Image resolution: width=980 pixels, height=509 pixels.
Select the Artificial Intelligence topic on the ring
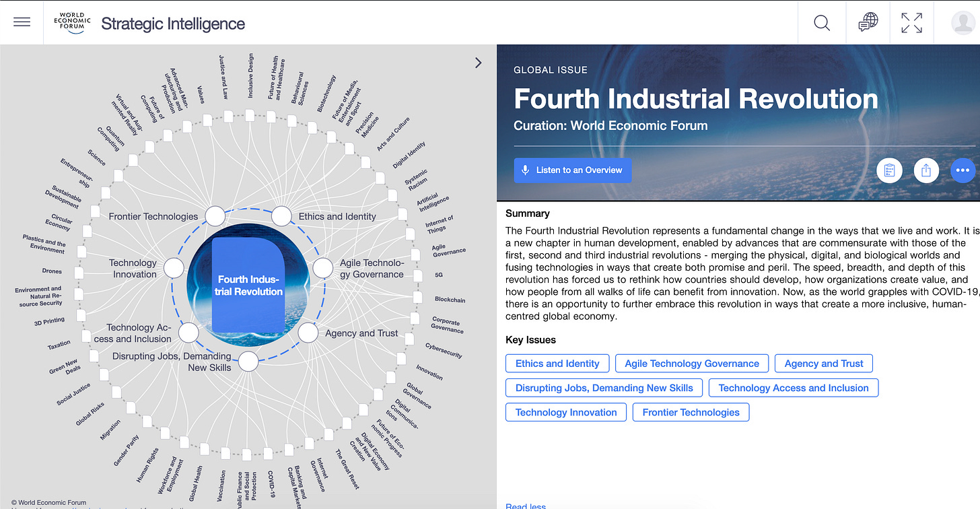432,201
